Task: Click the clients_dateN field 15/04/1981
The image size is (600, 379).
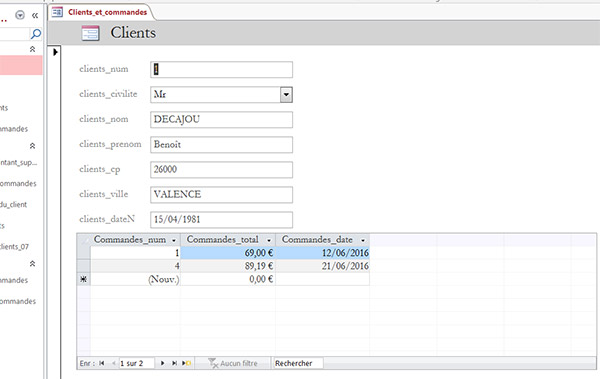Action: [x=222, y=220]
